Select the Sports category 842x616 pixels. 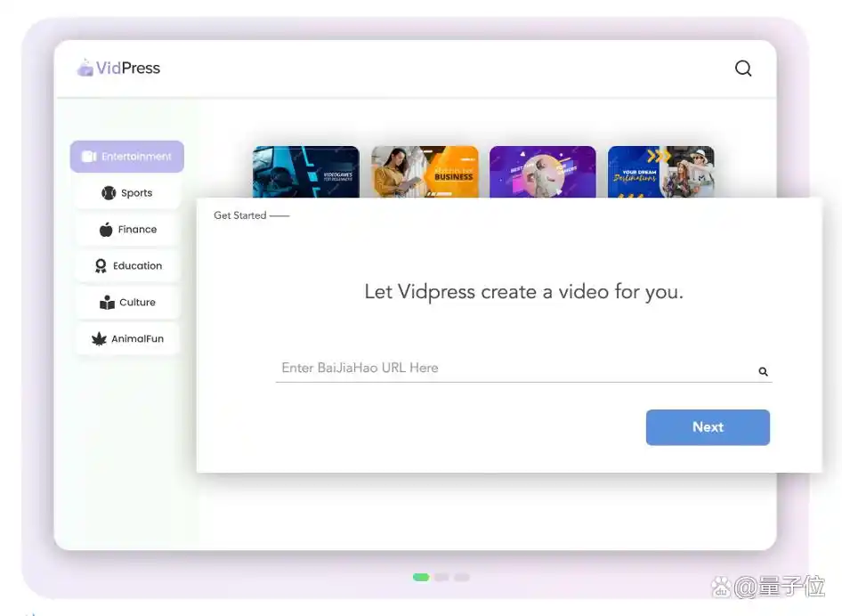pyautogui.click(x=127, y=193)
